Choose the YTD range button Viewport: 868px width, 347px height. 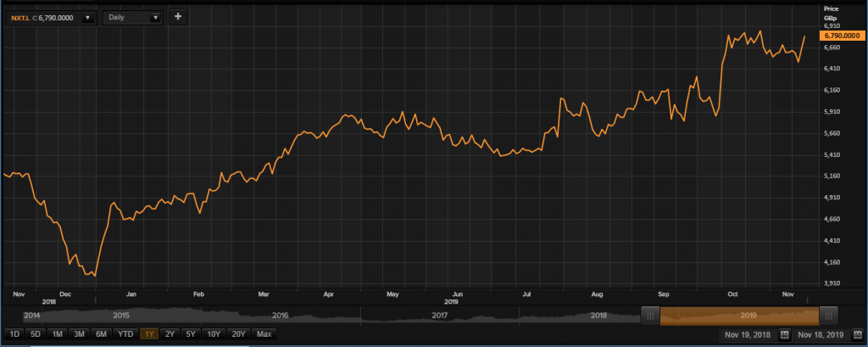click(125, 334)
